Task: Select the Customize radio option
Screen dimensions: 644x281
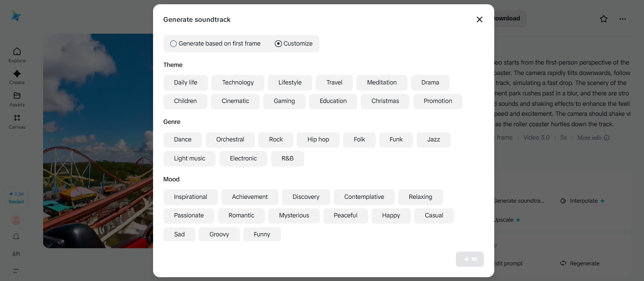Action: coord(279,44)
